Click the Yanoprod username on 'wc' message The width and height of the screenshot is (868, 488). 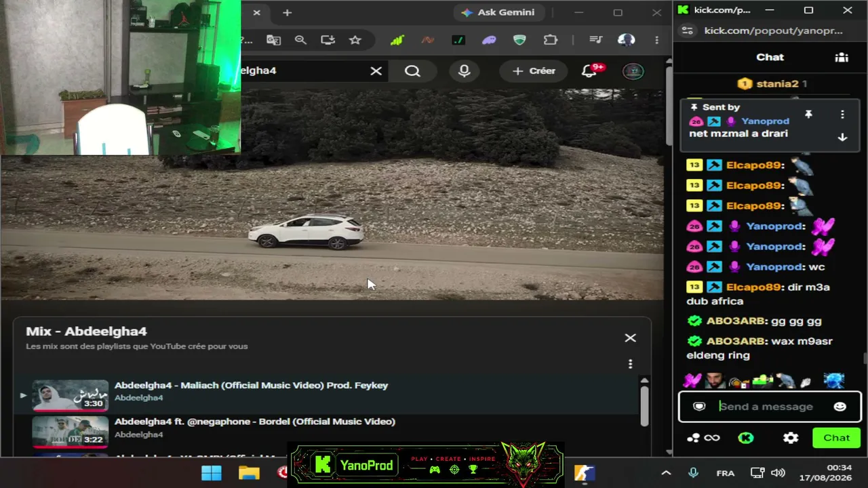(775, 266)
